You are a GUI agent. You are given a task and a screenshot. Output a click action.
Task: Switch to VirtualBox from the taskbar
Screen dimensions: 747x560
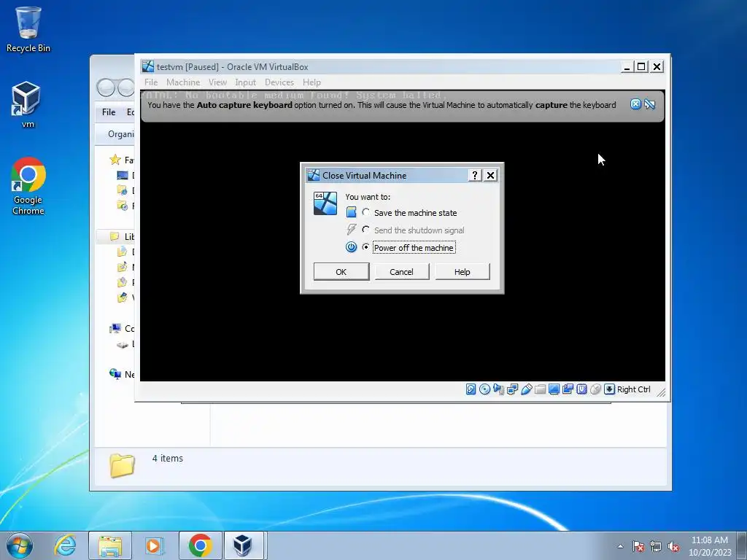(x=243, y=545)
